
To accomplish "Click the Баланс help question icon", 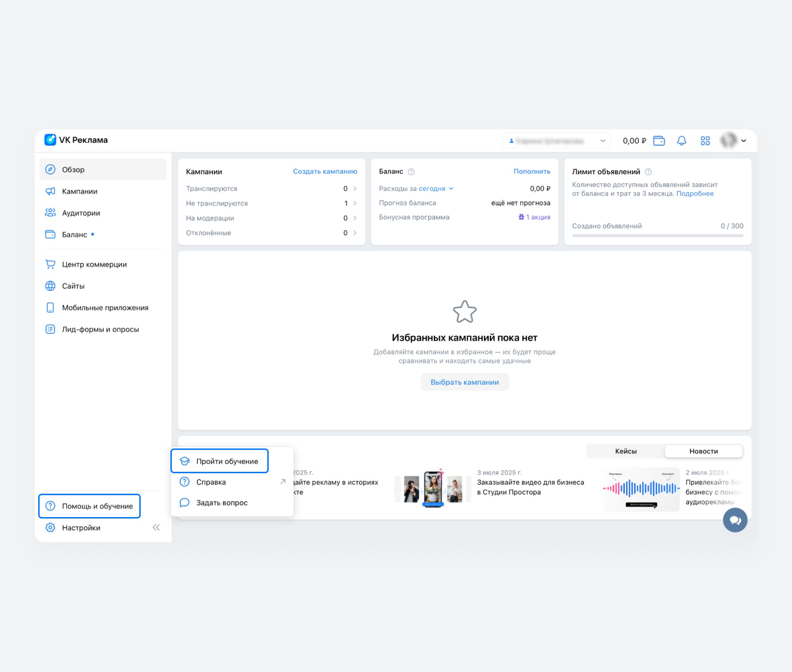I will click(x=411, y=172).
